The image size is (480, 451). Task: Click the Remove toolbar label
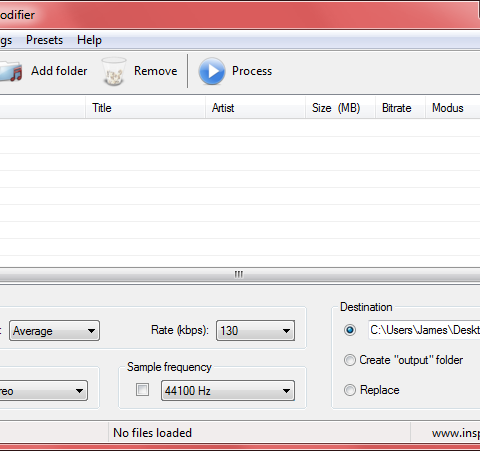155,71
